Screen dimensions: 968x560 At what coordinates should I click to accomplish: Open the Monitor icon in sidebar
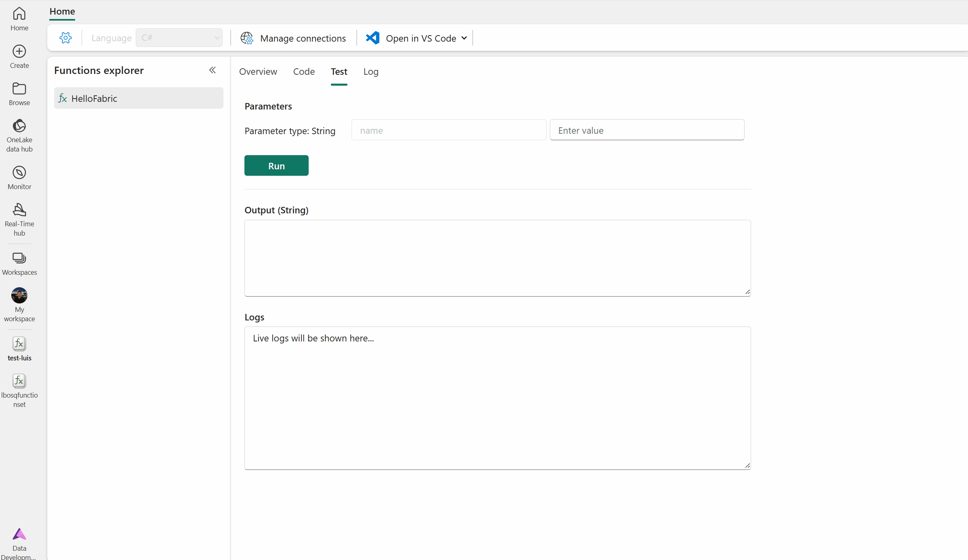tap(19, 173)
